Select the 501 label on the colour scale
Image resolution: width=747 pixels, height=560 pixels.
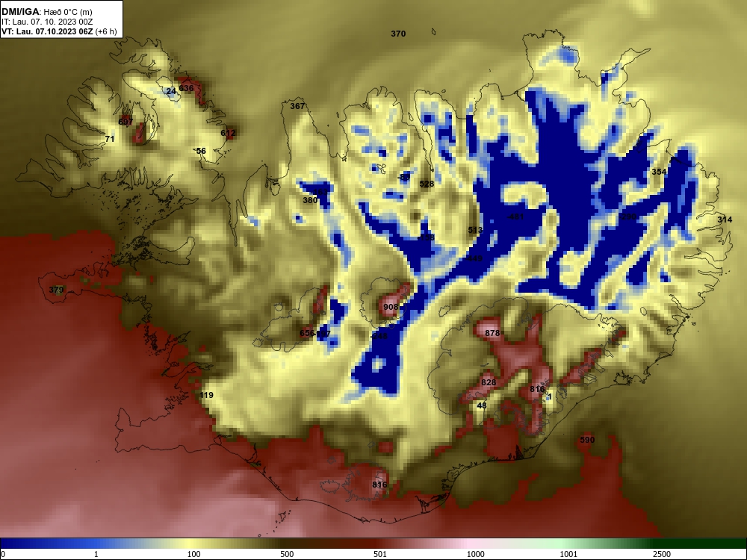point(380,554)
